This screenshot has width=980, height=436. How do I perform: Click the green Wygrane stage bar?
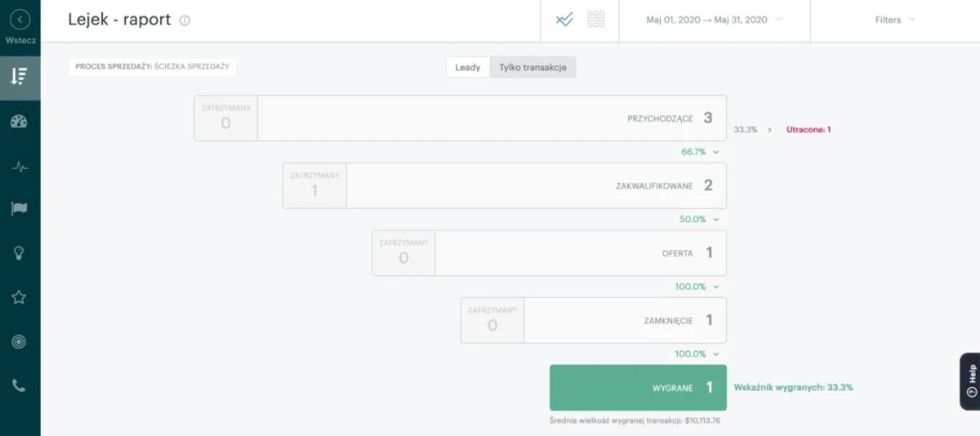(x=638, y=387)
